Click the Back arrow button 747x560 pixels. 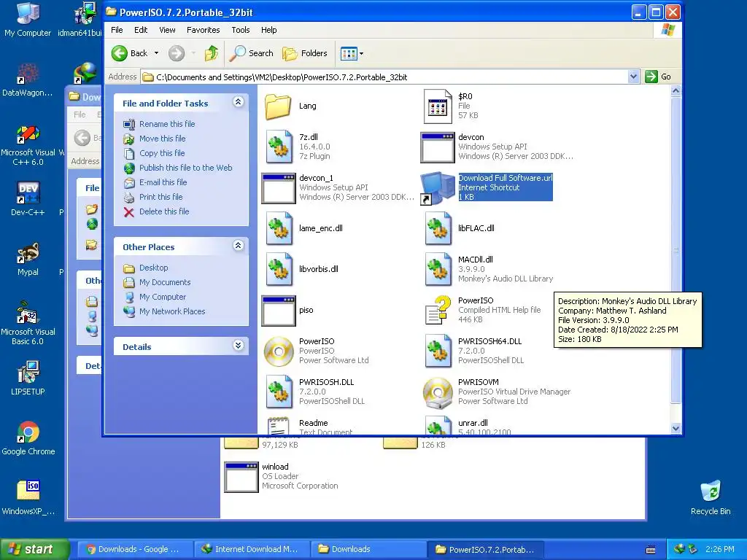[130, 53]
